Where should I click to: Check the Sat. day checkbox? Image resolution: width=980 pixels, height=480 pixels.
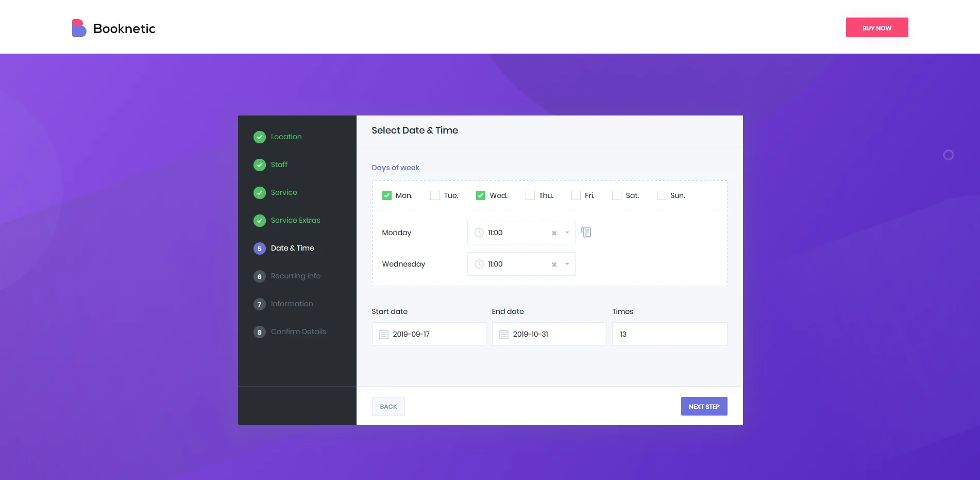[x=616, y=195]
